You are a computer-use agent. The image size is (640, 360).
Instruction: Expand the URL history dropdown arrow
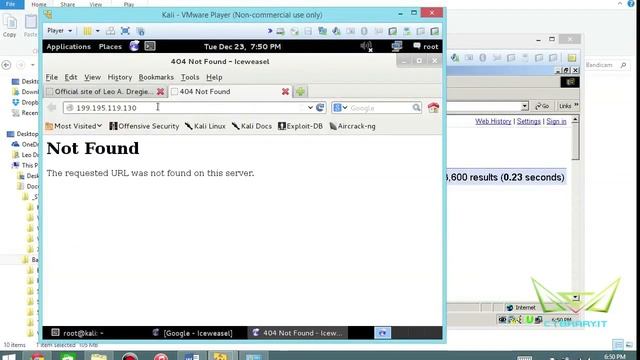[x=310, y=107]
